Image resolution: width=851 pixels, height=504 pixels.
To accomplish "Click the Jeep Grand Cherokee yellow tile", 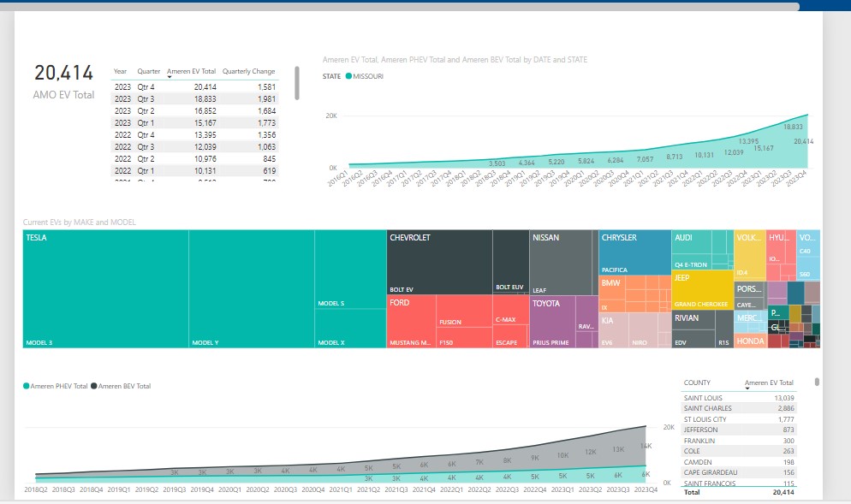I will [701, 291].
